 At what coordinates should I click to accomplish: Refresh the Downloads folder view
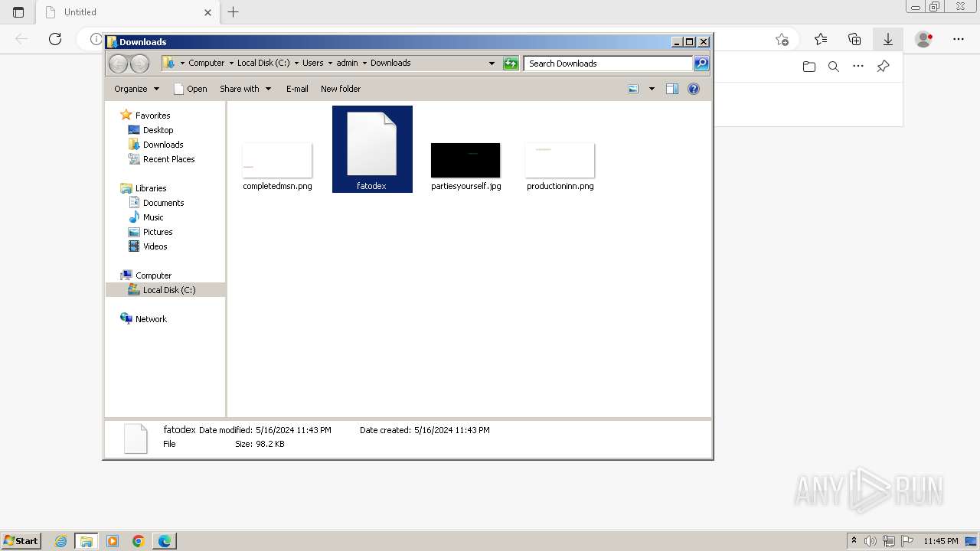pyautogui.click(x=511, y=64)
